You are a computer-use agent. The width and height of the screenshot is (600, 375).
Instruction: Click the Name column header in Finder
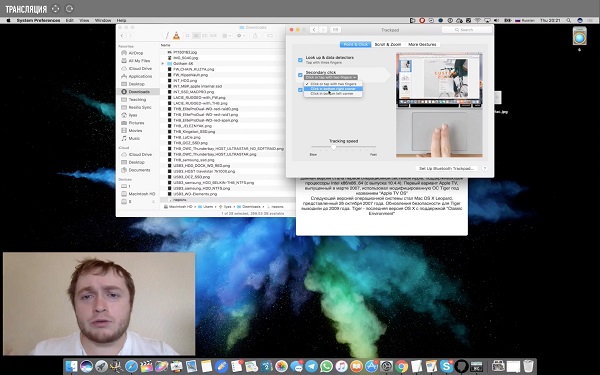click(x=166, y=45)
